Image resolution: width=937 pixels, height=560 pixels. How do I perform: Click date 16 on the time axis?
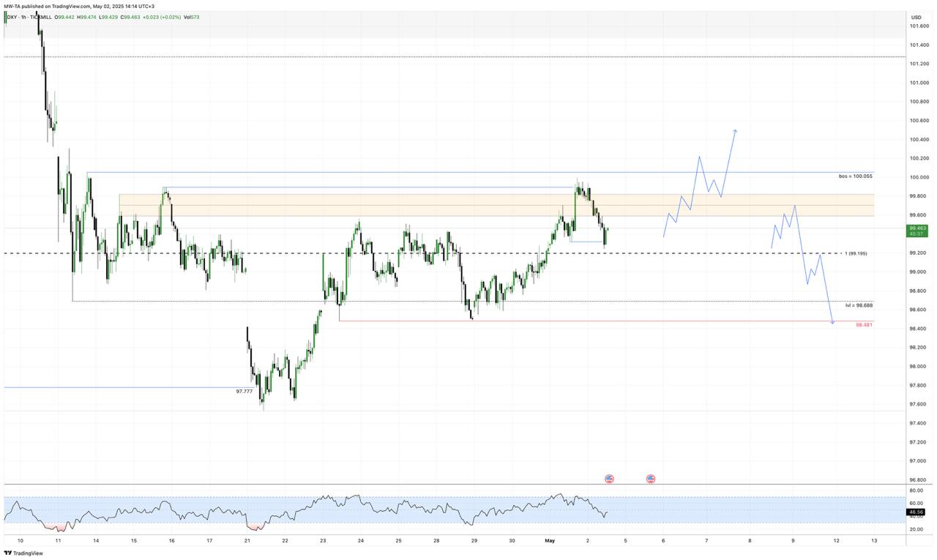[171, 540]
